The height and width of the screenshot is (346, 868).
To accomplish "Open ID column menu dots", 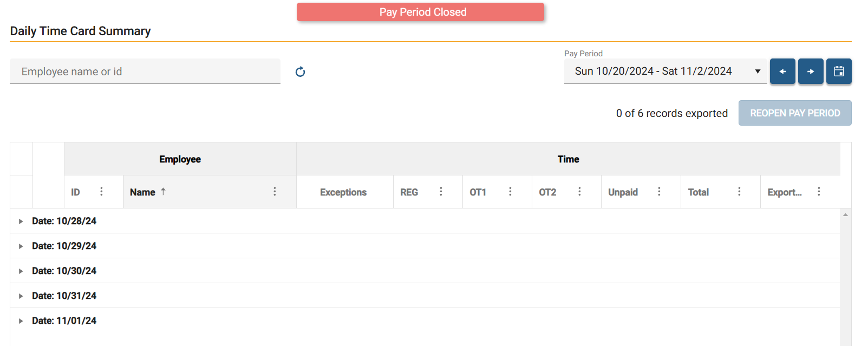I will tap(101, 192).
